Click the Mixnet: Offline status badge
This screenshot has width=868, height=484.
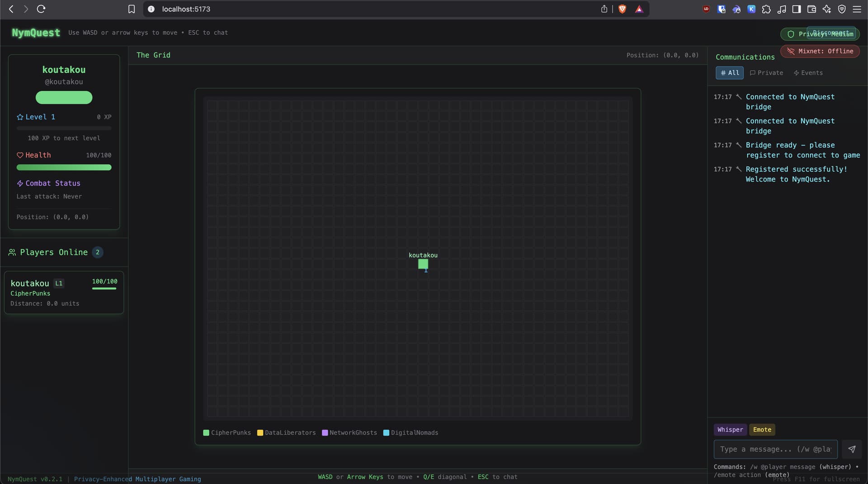[820, 51]
